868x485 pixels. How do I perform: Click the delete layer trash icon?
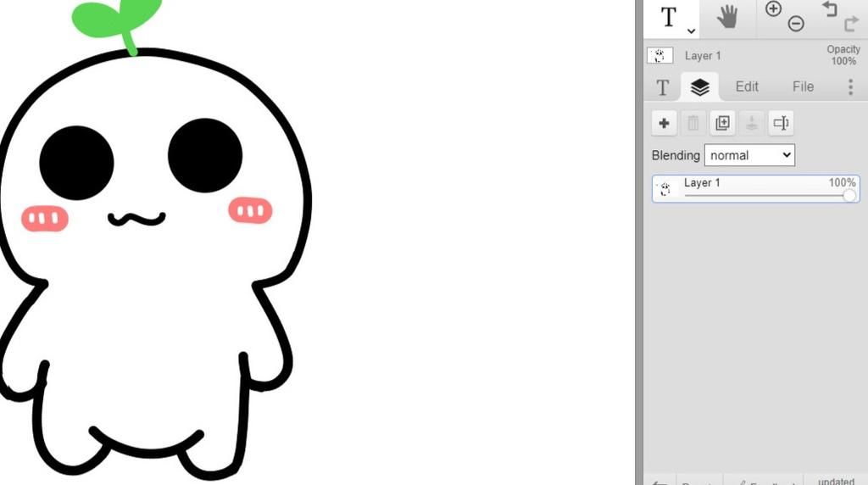tap(693, 123)
